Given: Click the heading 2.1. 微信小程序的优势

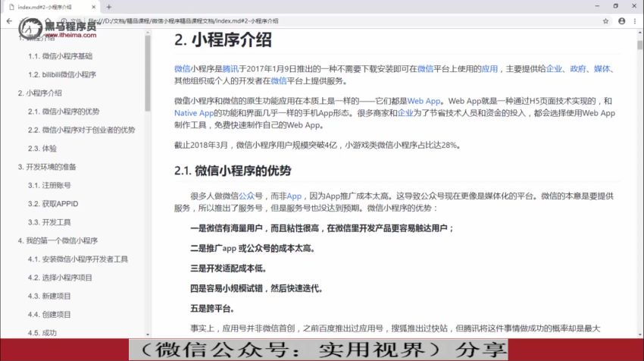Looking at the screenshot, I should point(233,171).
